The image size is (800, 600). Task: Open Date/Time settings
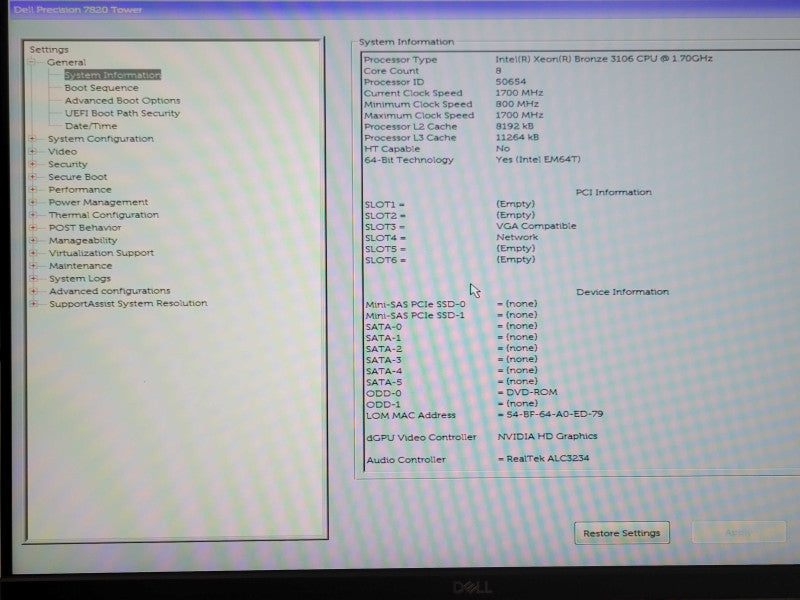coord(91,126)
